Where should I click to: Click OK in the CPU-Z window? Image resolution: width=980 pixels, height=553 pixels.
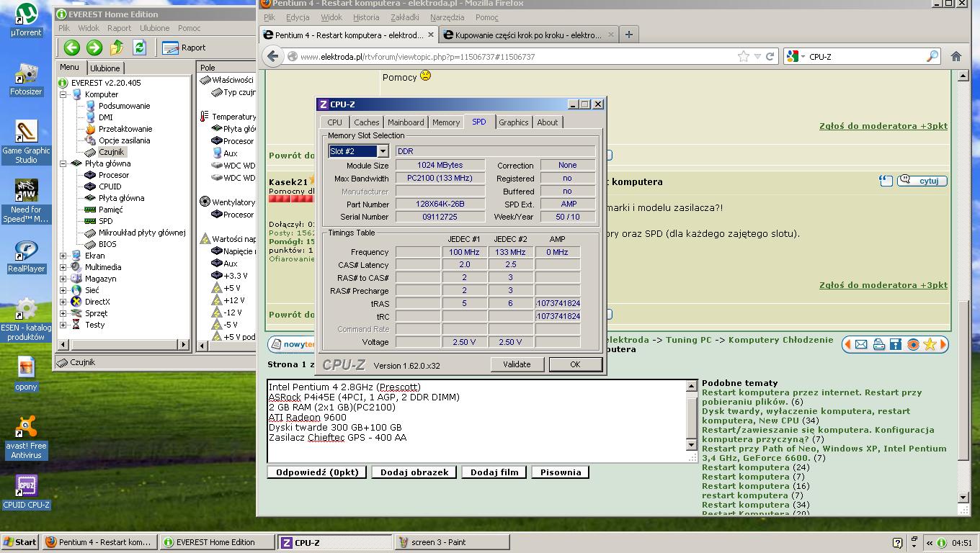[x=575, y=364]
